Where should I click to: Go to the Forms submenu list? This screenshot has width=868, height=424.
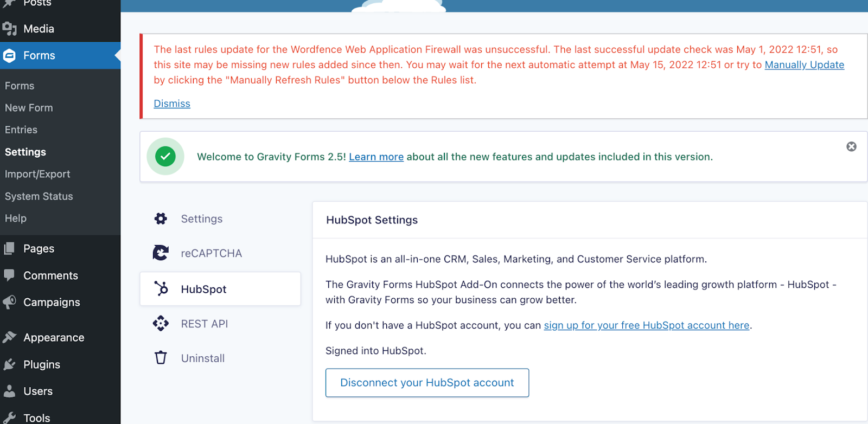(x=20, y=86)
